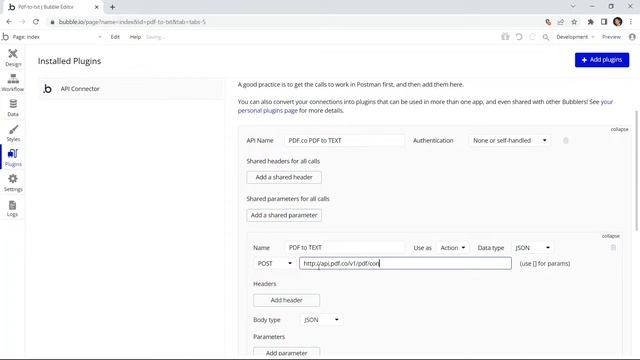Bookmark this page with star icon

pyautogui.click(x=574, y=22)
